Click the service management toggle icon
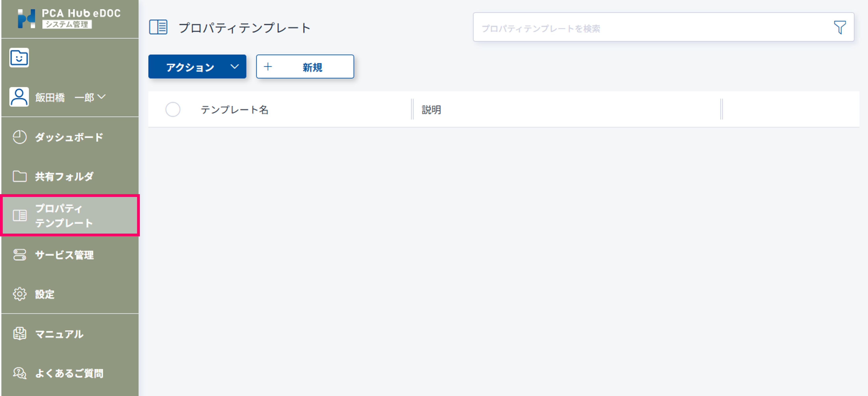Image resolution: width=868 pixels, height=396 pixels. [x=19, y=255]
